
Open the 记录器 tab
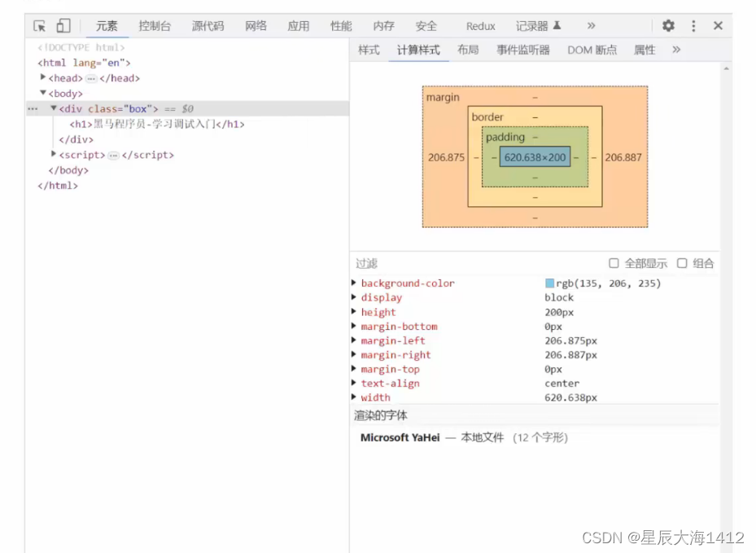click(531, 26)
